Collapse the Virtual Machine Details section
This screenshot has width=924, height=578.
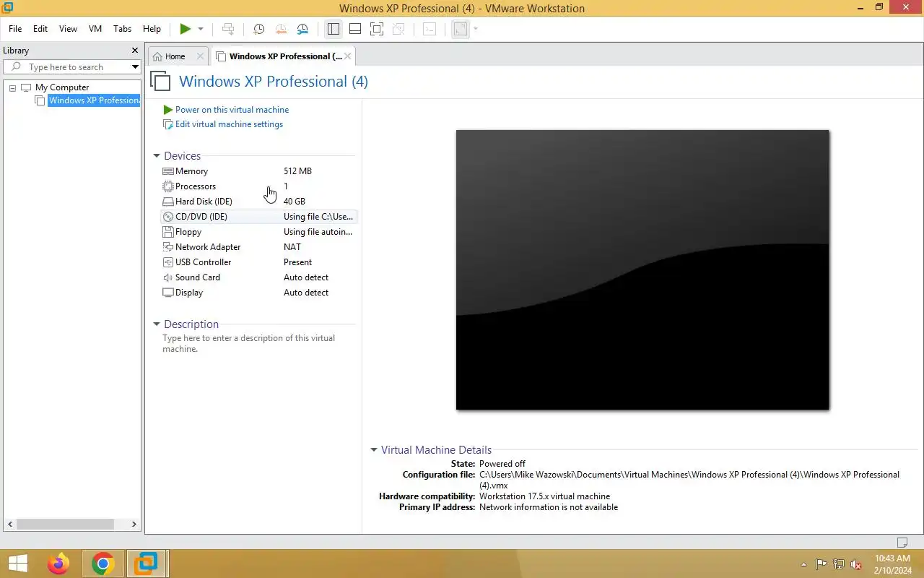[x=374, y=449]
